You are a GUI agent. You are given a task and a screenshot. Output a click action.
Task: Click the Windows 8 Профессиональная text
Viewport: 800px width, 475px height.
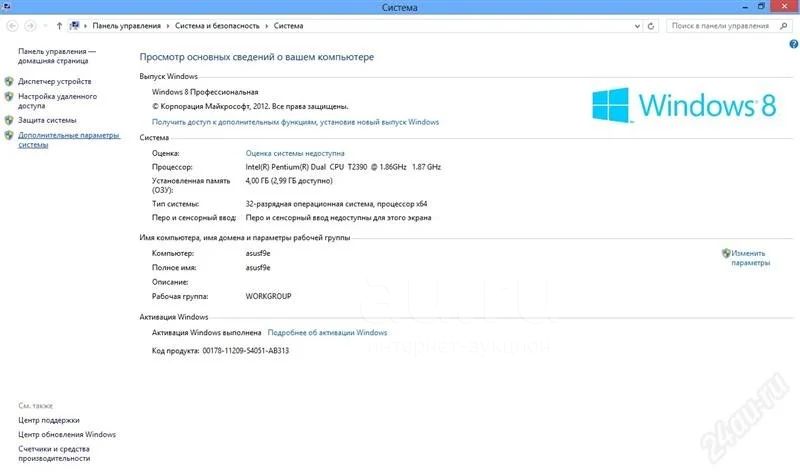point(205,92)
